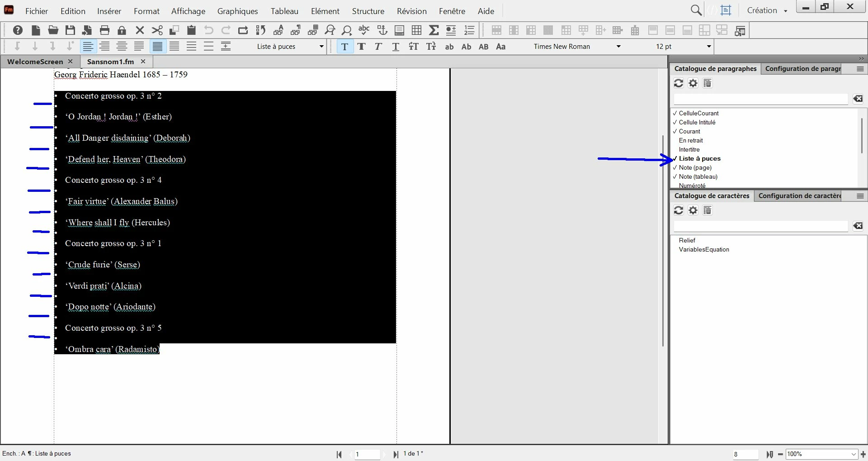
Task: Click the numbered list 1-2 icon
Action: 469,30
